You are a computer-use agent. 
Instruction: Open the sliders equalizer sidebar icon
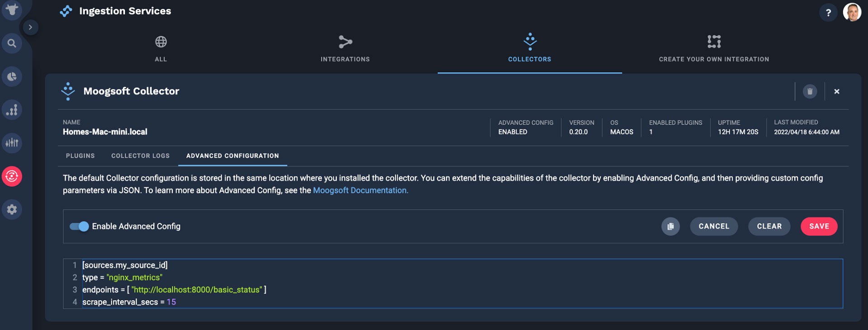point(12,143)
